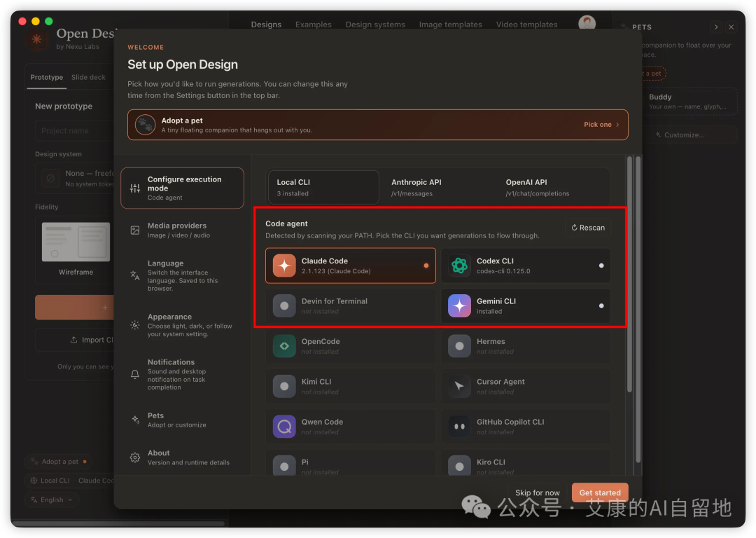Select the Wireframe fidelity thumbnail

point(76,242)
